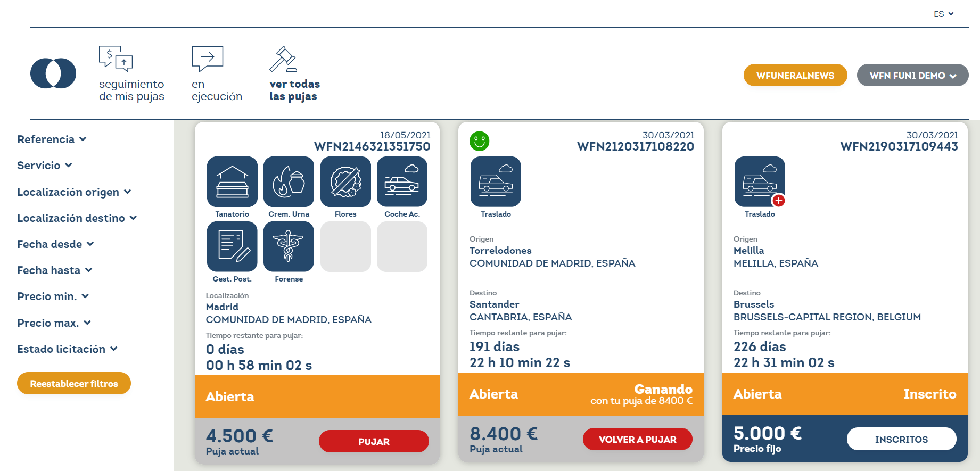Click the Tanatorio service icon
This screenshot has height=471, width=980.
(x=232, y=181)
